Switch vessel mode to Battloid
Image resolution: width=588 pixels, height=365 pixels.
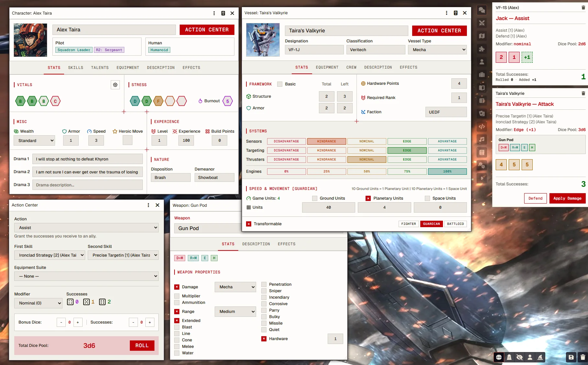point(456,224)
